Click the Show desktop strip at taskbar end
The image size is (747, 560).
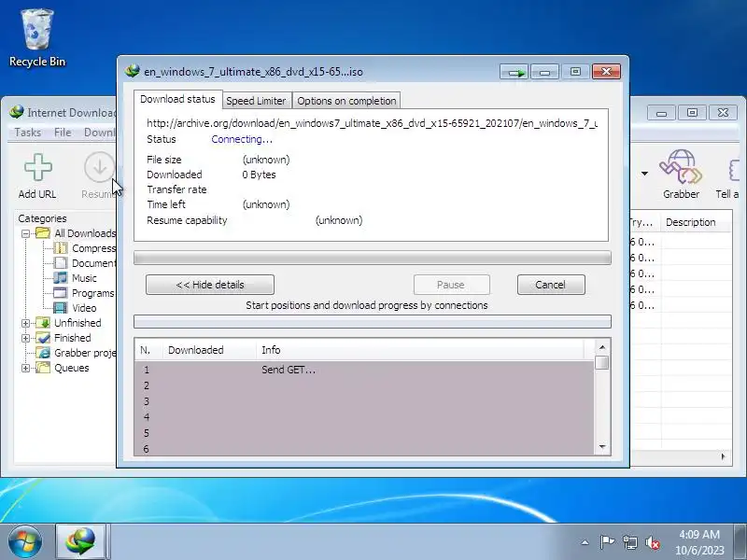[x=740, y=542]
